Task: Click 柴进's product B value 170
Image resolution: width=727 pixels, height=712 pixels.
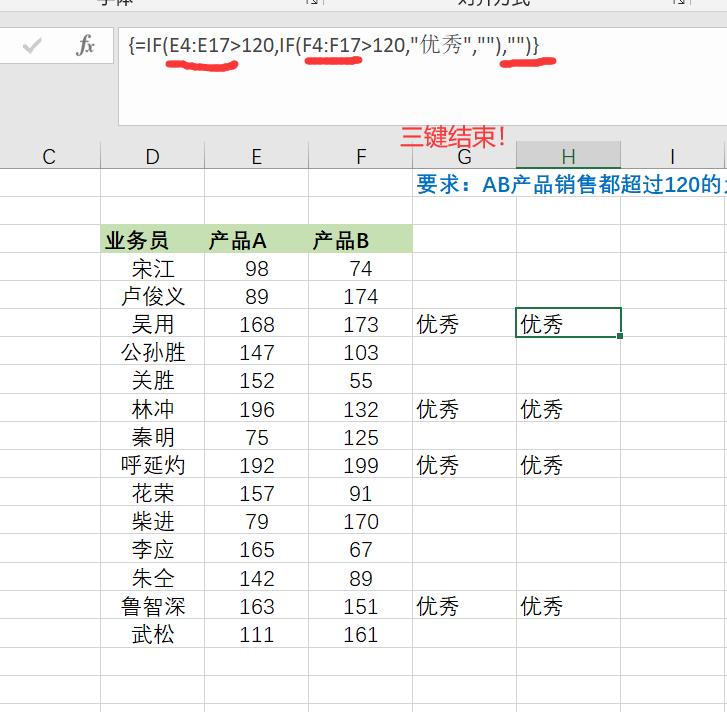Action: 361,521
